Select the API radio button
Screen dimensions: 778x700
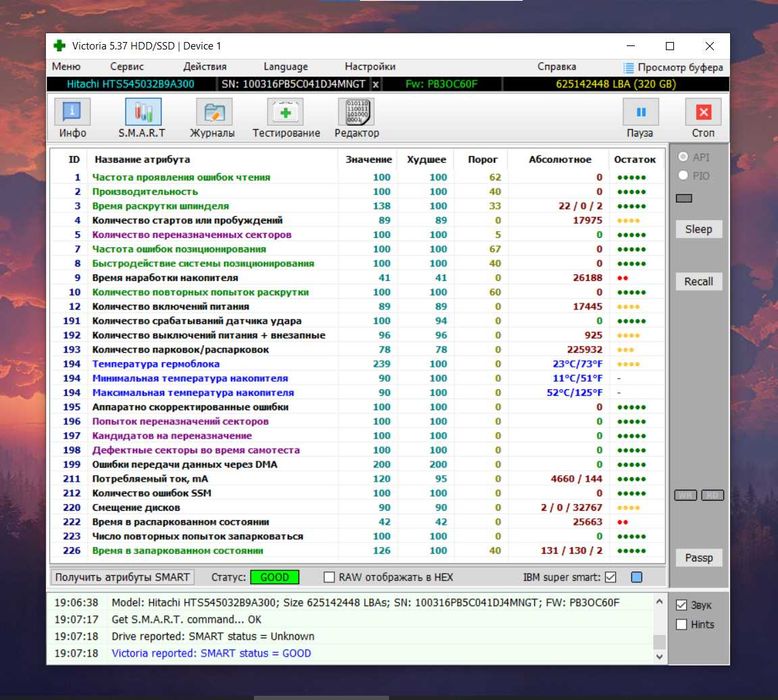683,157
